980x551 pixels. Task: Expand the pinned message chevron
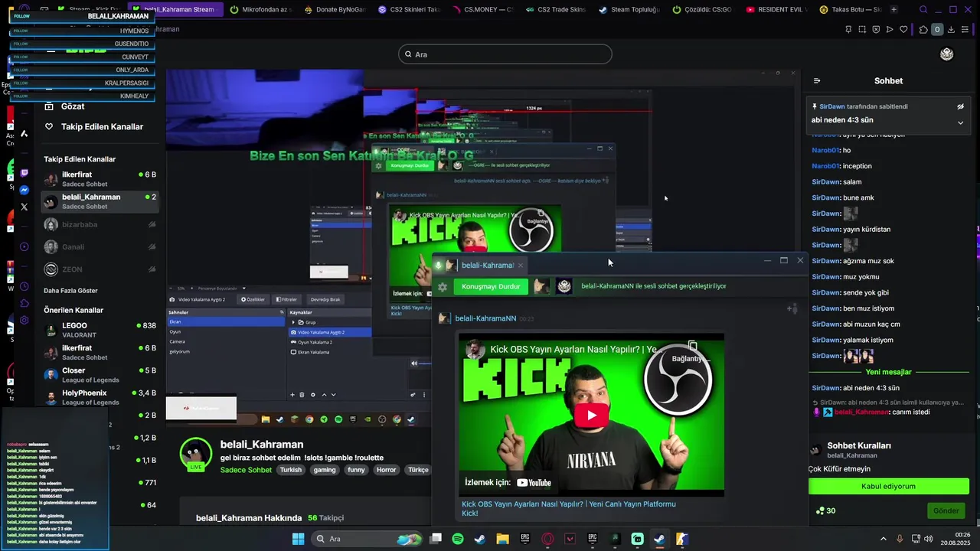960,122
